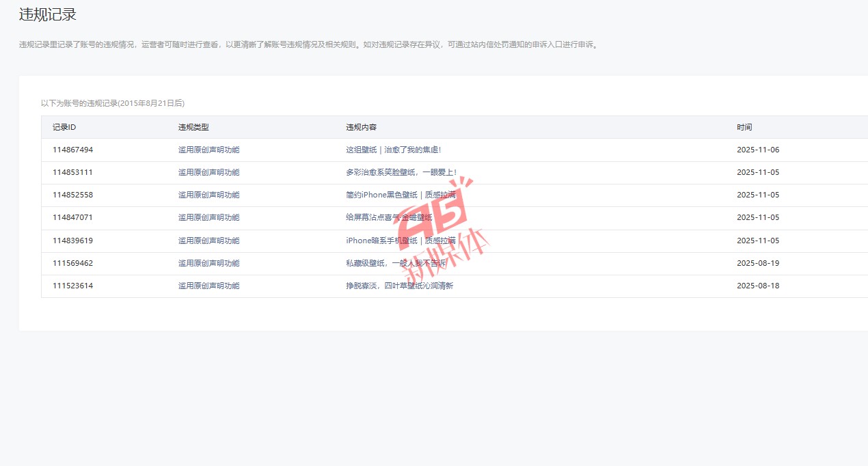This screenshot has width=868, height=466.
Task: Click '挣脱寒淡，四叶草壁纸沁润清新' content link
Action: tap(399, 286)
